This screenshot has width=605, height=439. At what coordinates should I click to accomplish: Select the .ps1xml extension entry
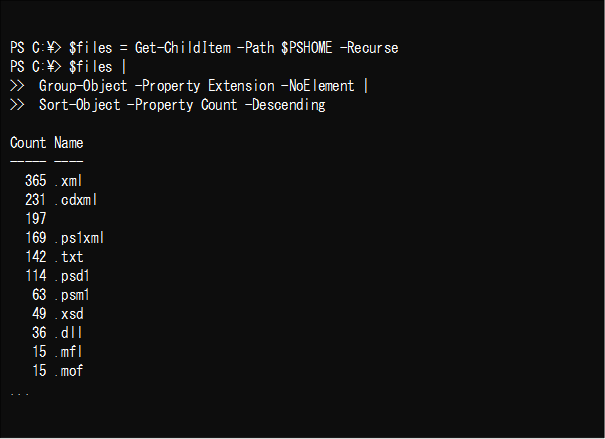(x=79, y=238)
